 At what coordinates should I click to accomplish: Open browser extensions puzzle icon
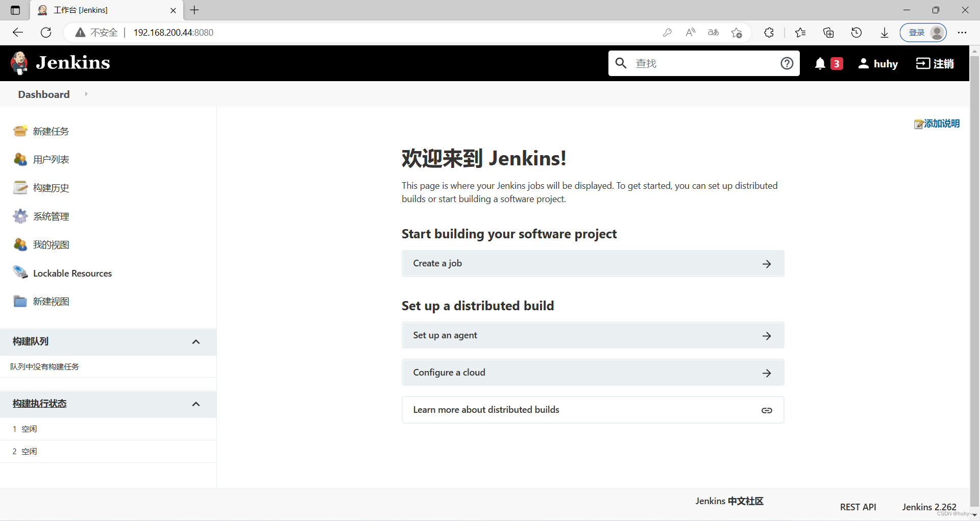(769, 33)
